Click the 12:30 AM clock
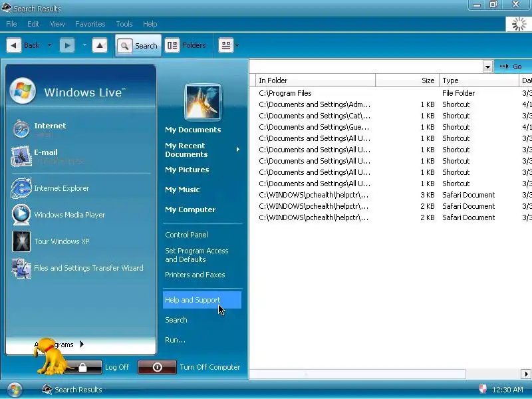532x399 pixels. 507,390
